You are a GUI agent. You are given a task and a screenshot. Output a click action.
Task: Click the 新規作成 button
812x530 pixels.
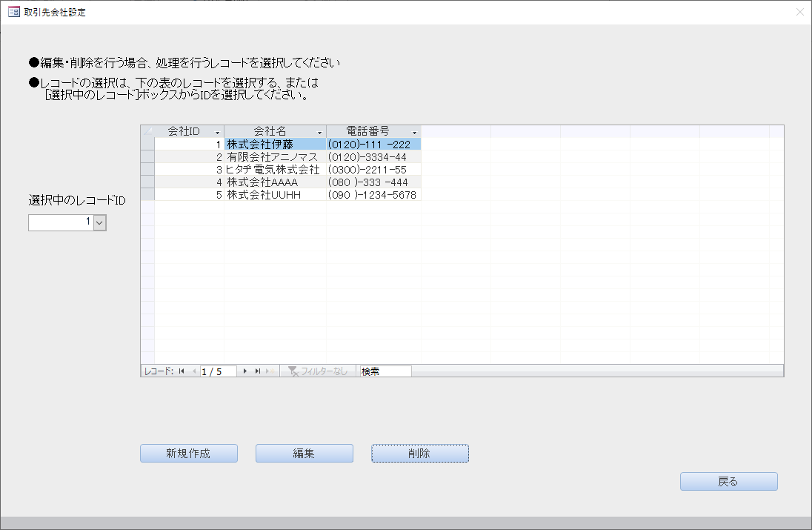click(x=189, y=454)
